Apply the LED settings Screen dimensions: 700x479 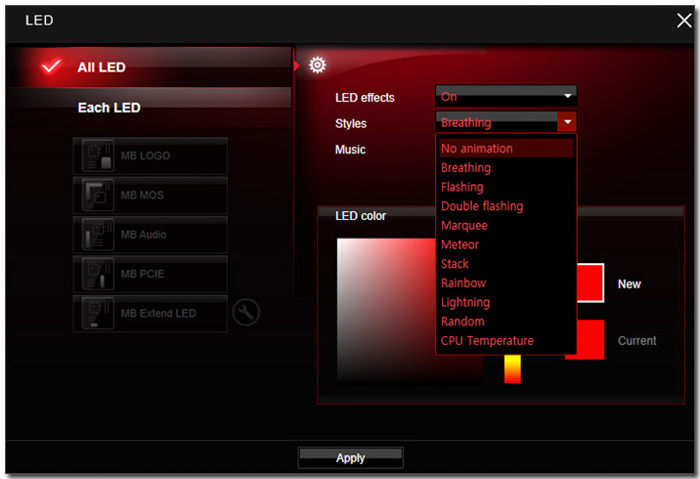click(350, 458)
